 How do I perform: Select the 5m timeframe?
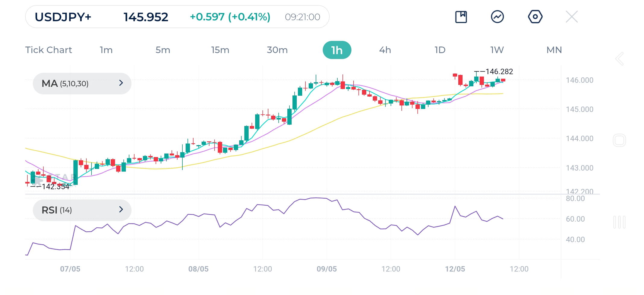click(x=163, y=50)
